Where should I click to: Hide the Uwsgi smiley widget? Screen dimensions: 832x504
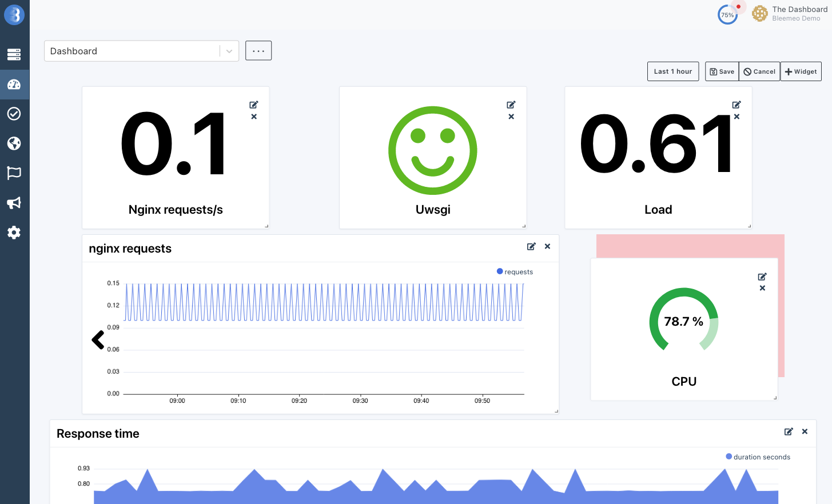pos(511,116)
